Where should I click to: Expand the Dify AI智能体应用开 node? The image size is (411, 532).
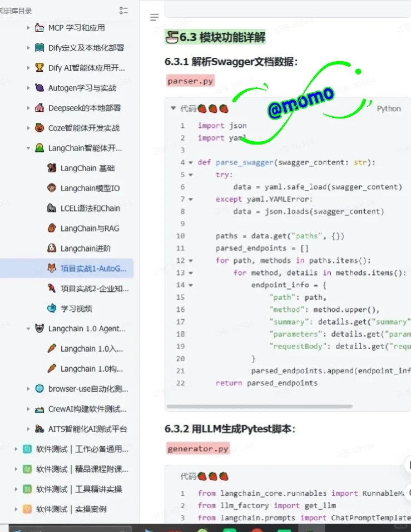[28, 68]
